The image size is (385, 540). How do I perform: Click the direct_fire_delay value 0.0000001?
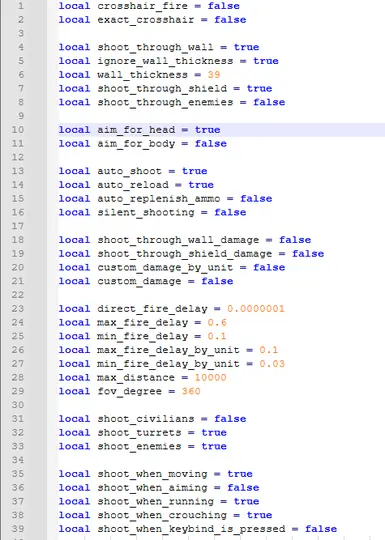(256, 309)
